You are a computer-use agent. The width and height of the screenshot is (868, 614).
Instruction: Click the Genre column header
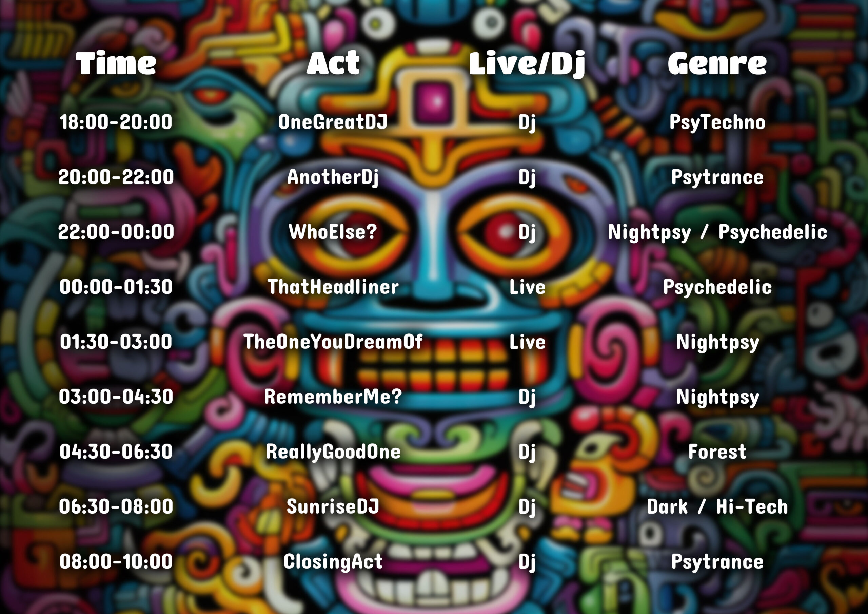click(x=717, y=63)
